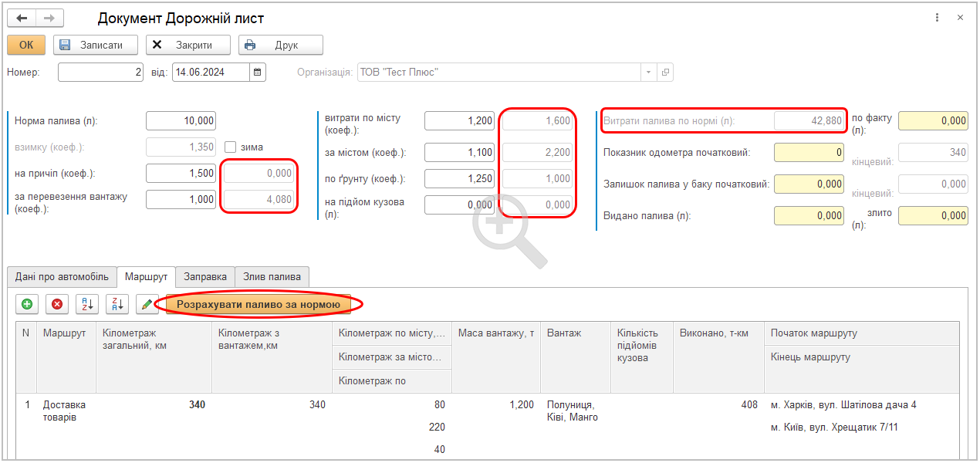Click the Кілометраж загальний column header
Screen dimensions: 980x463
(154, 357)
